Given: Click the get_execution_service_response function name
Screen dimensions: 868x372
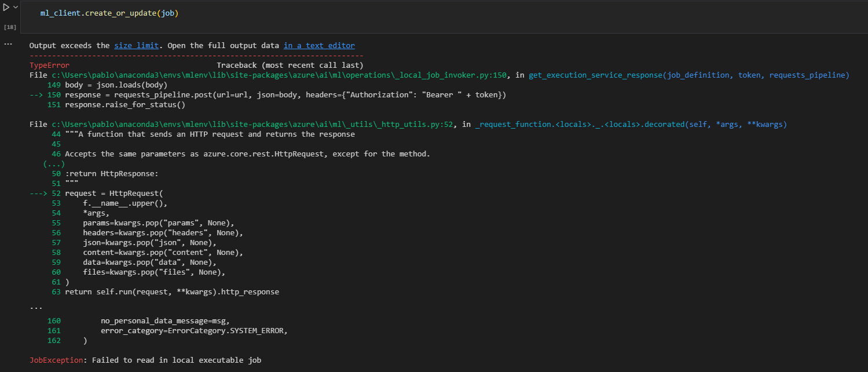Looking at the screenshot, I should [688, 75].
